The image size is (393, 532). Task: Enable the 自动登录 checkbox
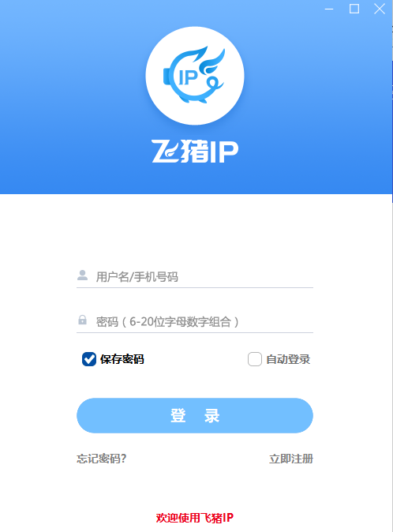pyautogui.click(x=255, y=359)
